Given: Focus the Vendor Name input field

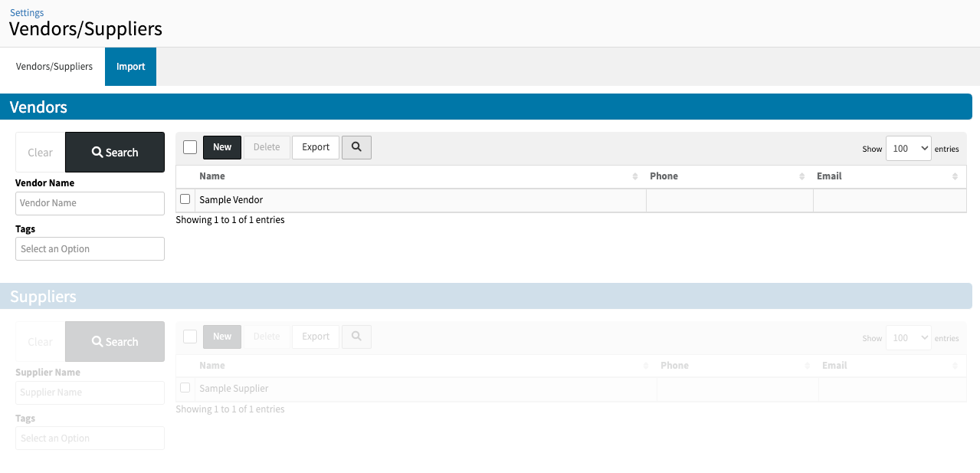Looking at the screenshot, I should click(x=90, y=203).
